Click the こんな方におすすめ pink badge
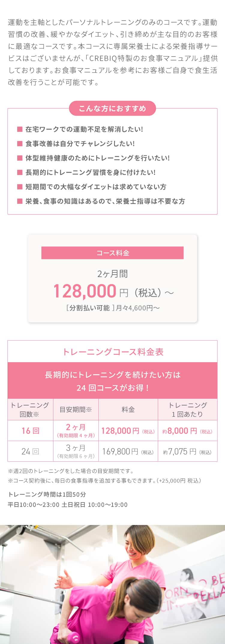Image resolution: width=225 pixels, height=644 pixels. [x=112, y=108]
